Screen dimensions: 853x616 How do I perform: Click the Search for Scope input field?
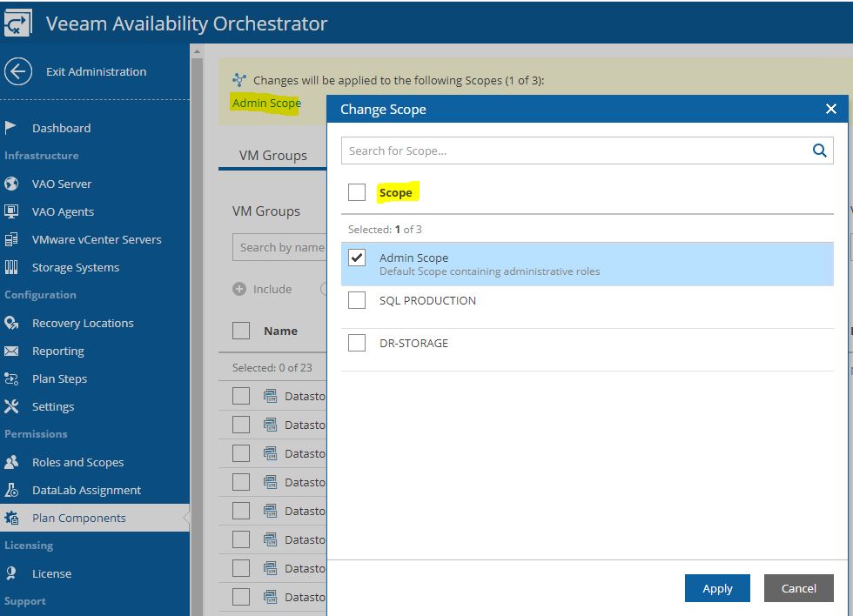click(x=576, y=151)
